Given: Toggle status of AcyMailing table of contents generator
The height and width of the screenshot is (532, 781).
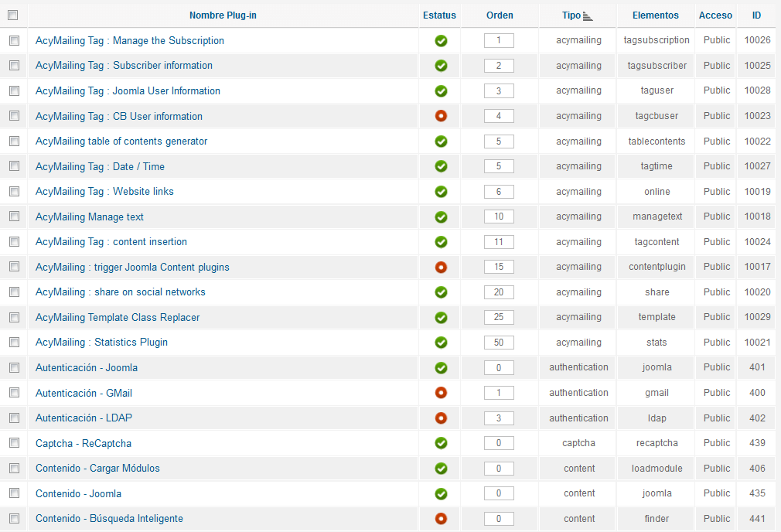Looking at the screenshot, I should pyautogui.click(x=441, y=142).
